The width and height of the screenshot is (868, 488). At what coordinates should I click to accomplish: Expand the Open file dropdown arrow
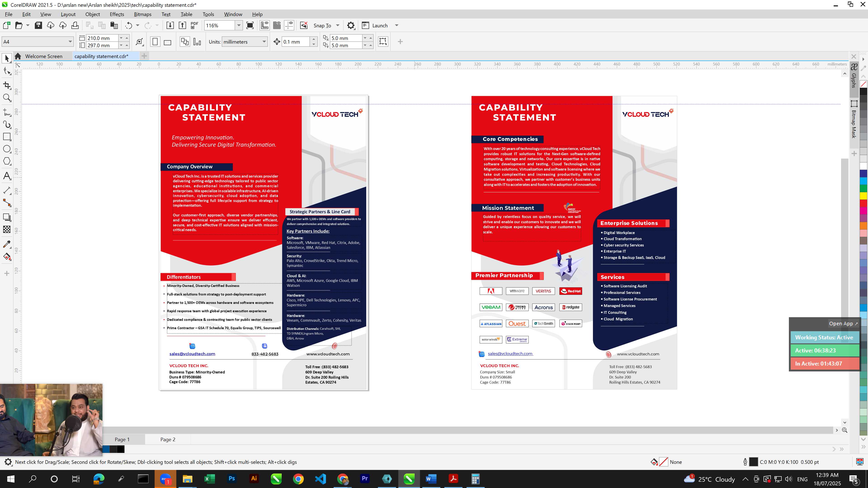click(28, 26)
